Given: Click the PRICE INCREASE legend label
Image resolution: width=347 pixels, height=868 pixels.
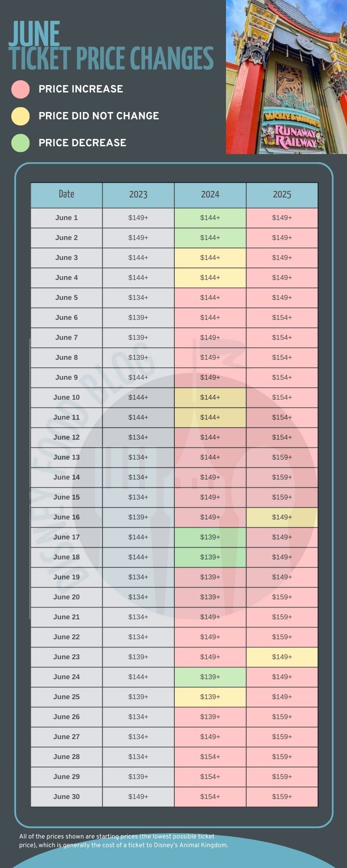Looking at the screenshot, I should point(81,89).
